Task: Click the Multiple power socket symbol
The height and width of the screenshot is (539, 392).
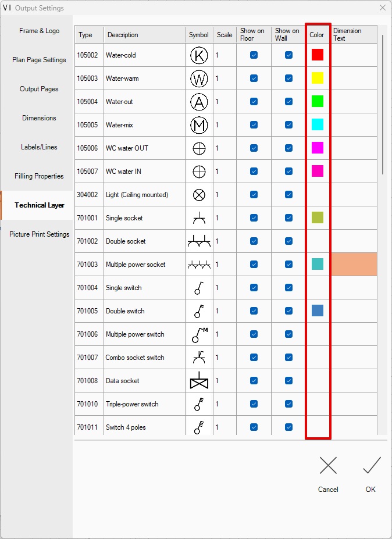Action: click(x=199, y=265)
